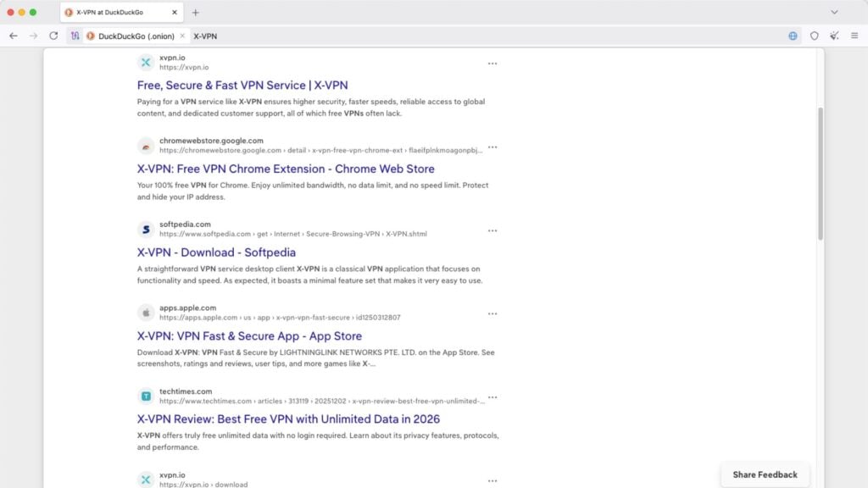Viewport: 868px width, 488px height.
Task: Open the security level shield icon
Action: (815, 36)
